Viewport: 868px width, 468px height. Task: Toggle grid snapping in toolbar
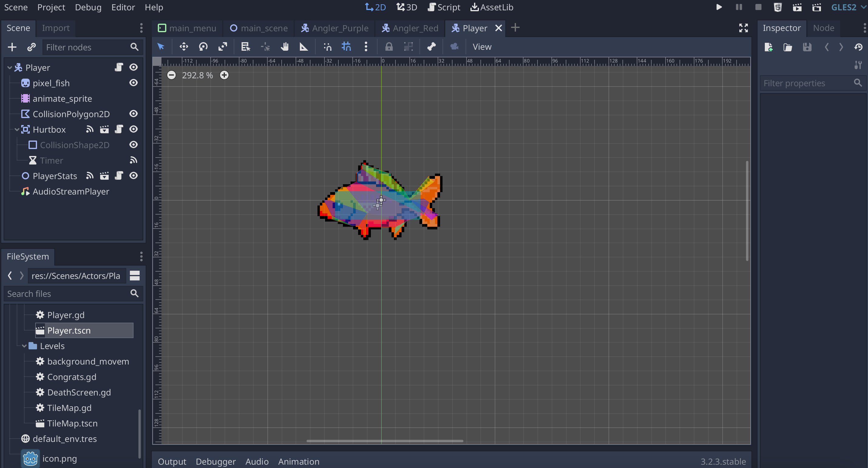(346, 46)
